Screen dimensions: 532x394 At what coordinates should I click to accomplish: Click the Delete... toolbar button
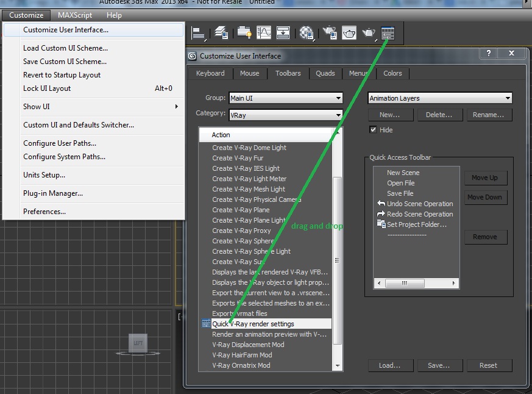(x=439, y=115)
